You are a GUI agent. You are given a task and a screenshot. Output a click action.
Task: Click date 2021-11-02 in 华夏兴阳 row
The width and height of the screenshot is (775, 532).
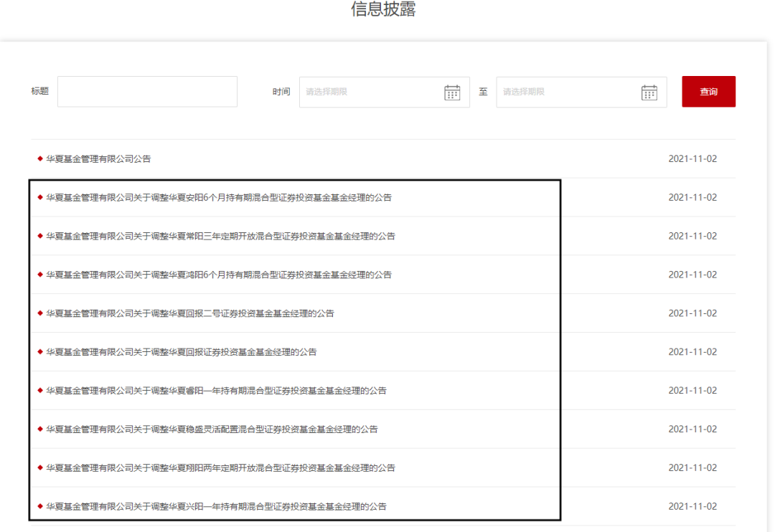point(692,506)
